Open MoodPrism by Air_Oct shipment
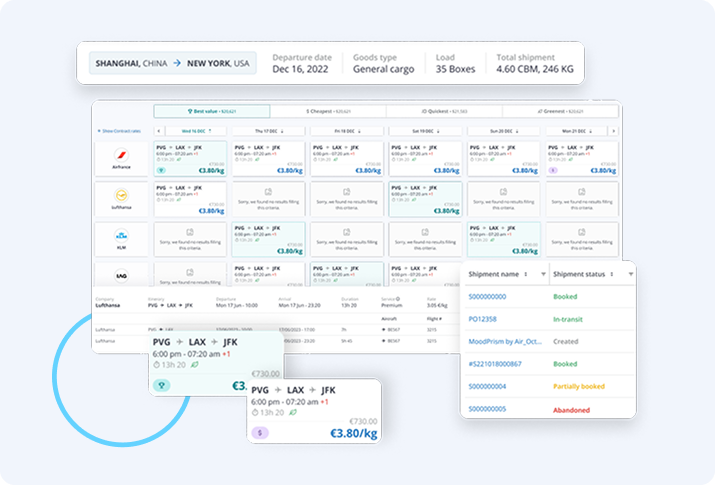Image resolution: width=715 pixels, height=485 pixels. (505, 342)
